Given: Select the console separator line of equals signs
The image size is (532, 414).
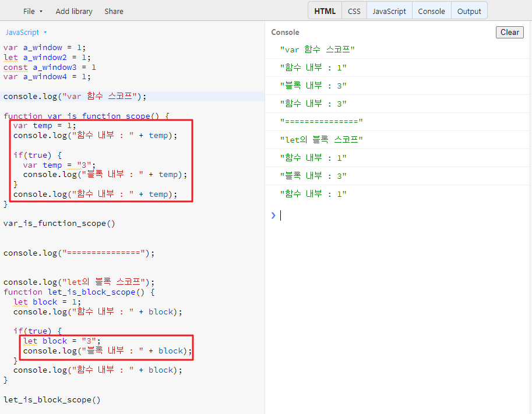Looking at the screenshot, I should coord(321,121).
